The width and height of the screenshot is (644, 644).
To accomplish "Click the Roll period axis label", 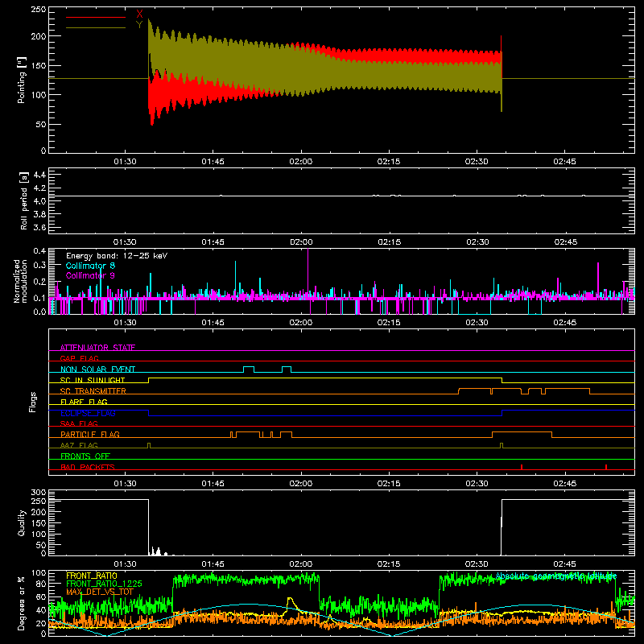I will coord(24,200).
